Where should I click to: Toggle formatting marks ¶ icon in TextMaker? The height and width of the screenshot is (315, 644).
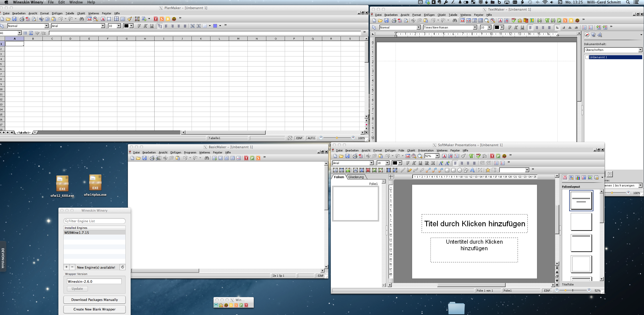tap(547, 20)
